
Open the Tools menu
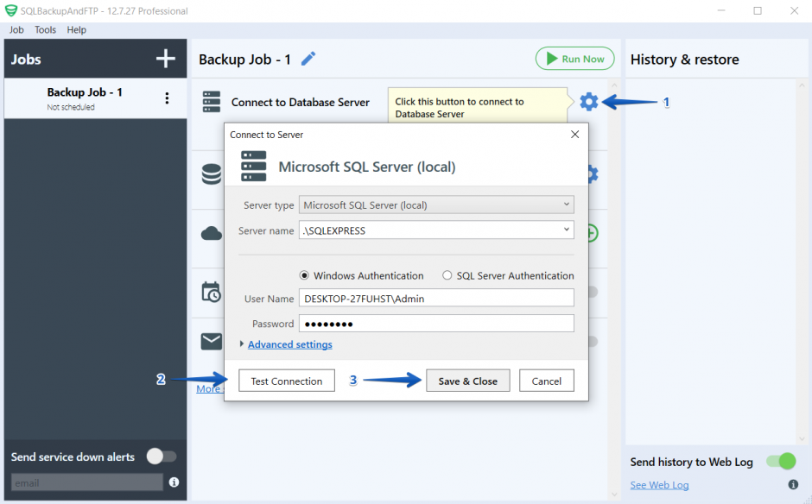45,30
